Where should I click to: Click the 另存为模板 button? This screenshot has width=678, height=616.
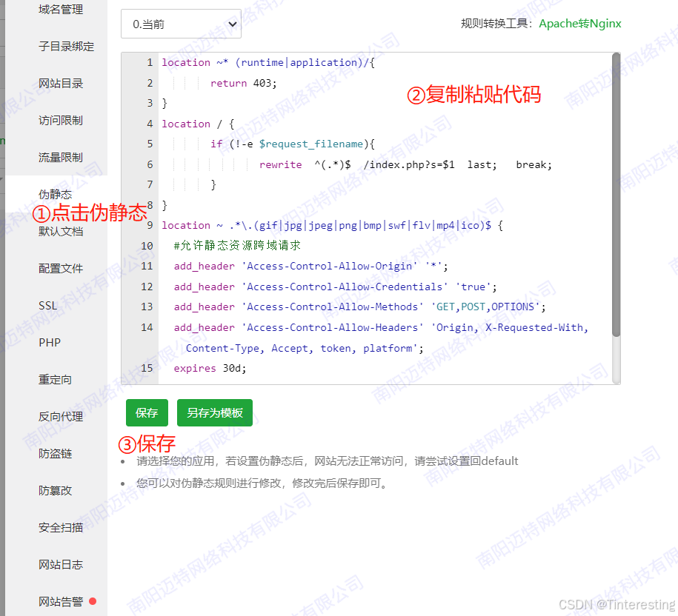tap(214, 412)
